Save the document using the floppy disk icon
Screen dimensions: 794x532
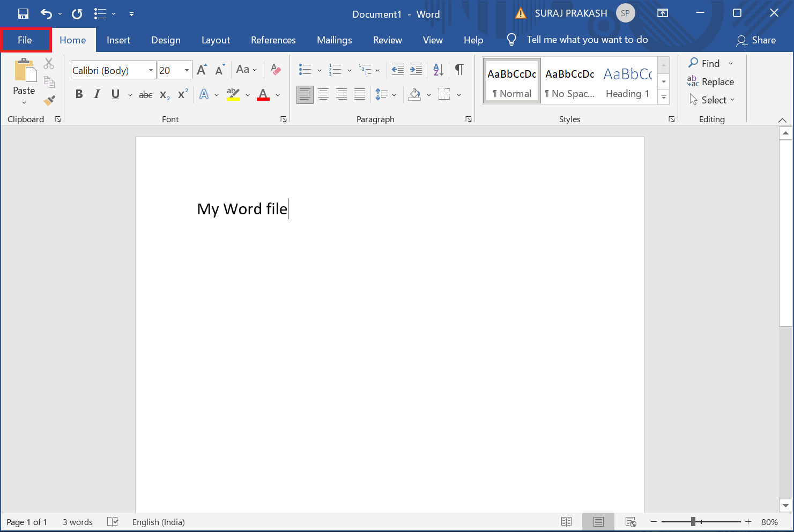(x=23, y=14)
